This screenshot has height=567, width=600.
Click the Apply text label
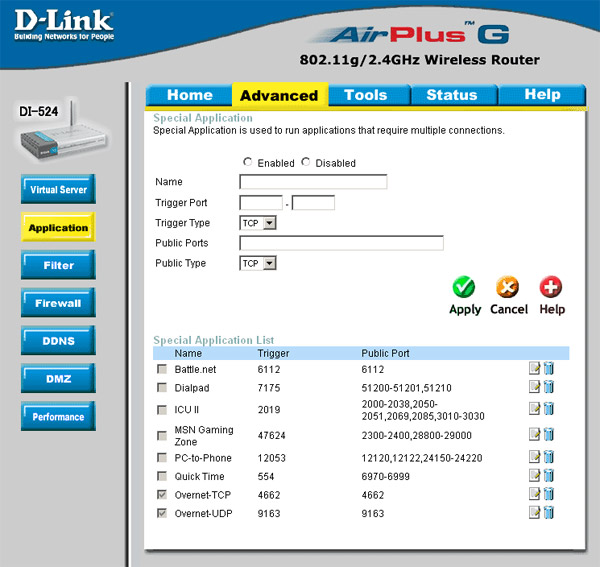tap(465, 309)
